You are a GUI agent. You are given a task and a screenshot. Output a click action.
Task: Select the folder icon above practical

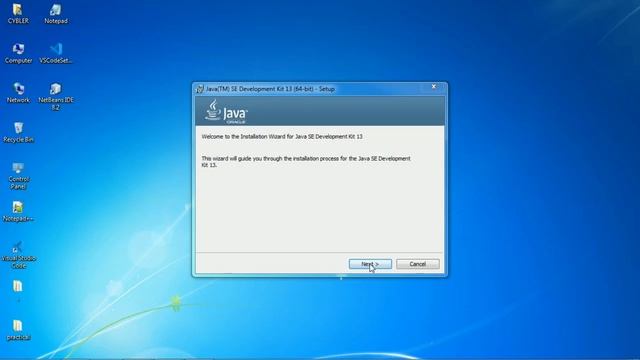pos(18,287)
